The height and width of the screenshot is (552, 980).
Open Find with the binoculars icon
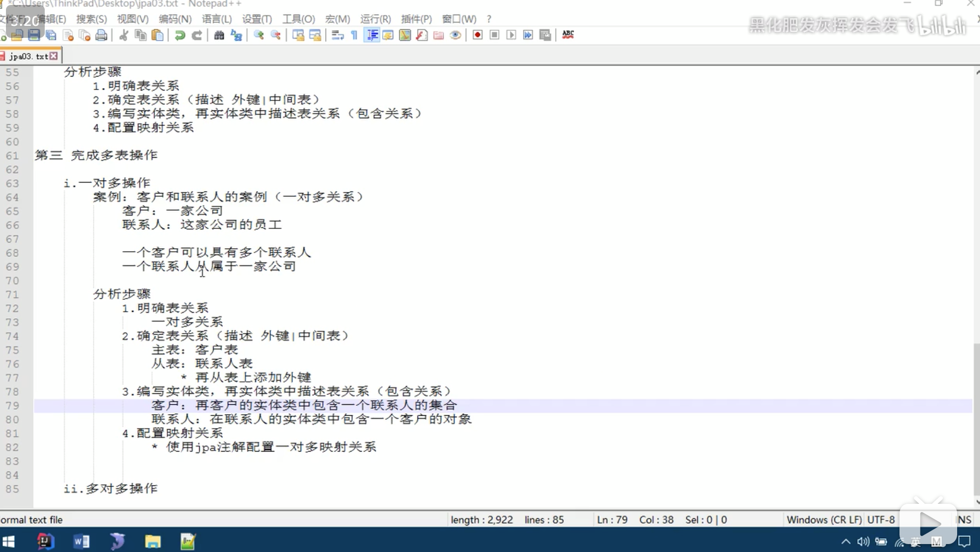[219, 35]
